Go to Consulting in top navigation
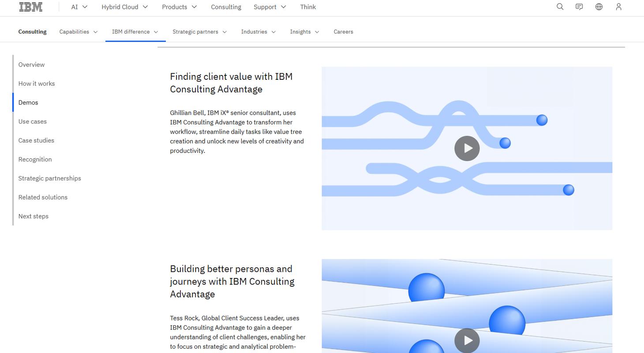The width and height of the screenshot is (644, 353). (x=226, y=7)
